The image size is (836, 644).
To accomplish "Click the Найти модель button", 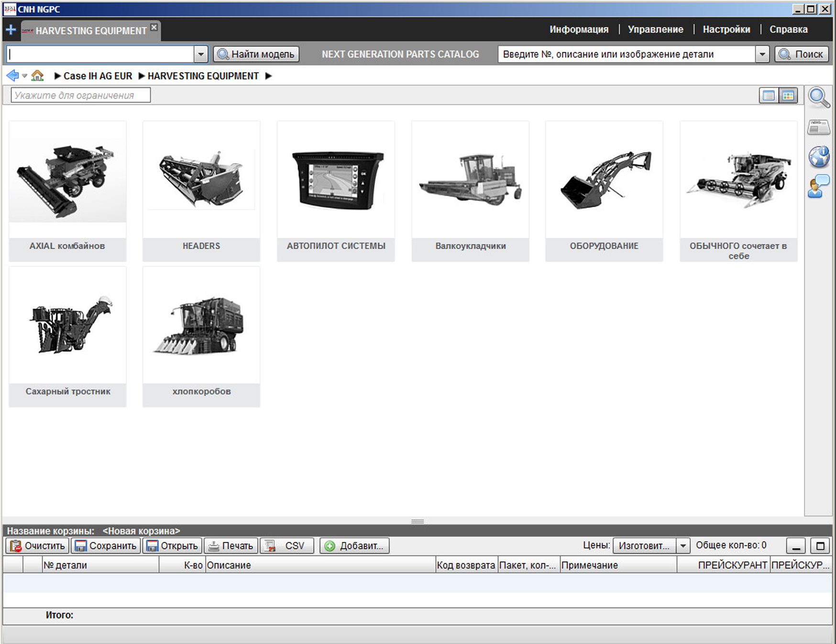I will tap(256, 55).
